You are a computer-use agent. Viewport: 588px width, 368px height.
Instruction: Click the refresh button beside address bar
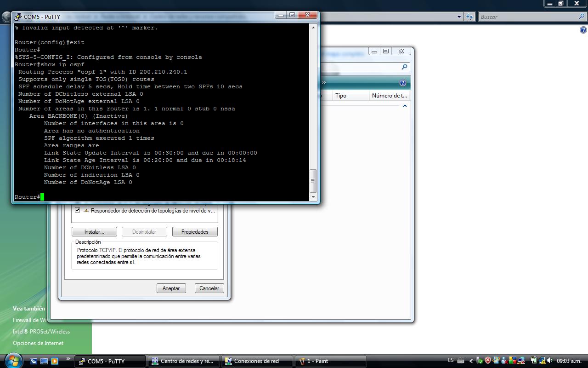469,17
